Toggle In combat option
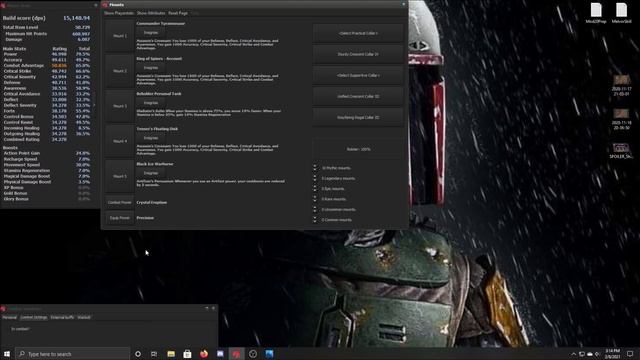The width and height of the screenshot is (640, 360). tap(20, 329)
